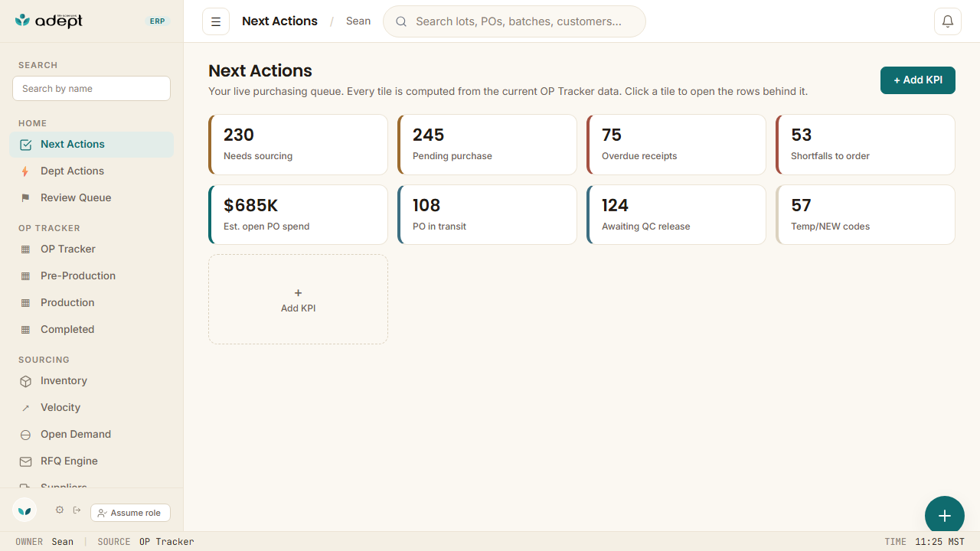Open the leaf avatar in sidebar footer

click(x=24, y=510)
